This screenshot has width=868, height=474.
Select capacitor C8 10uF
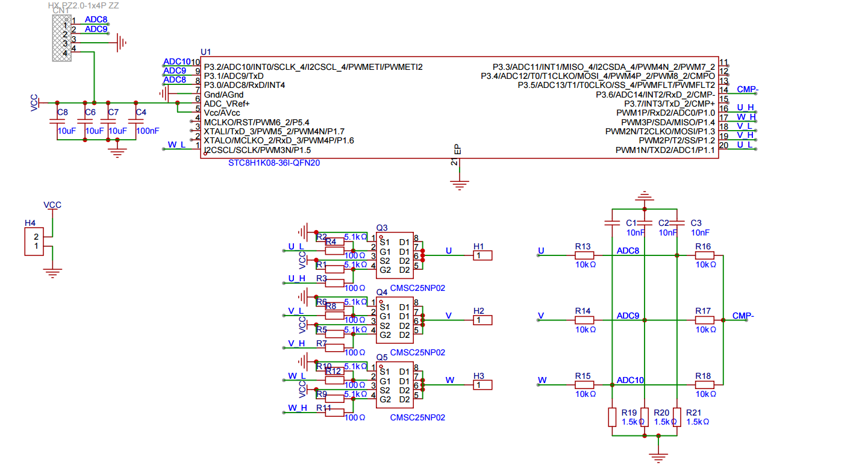[57, 121]
